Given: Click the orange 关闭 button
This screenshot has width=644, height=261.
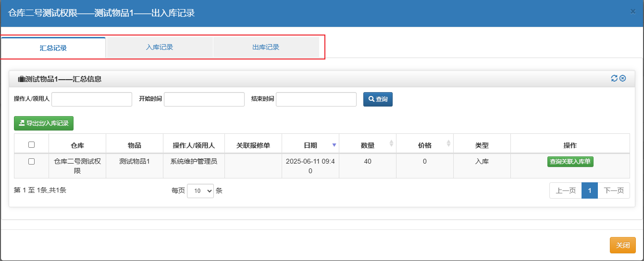Looking at the screenshot, I should (x=623, y=245).
